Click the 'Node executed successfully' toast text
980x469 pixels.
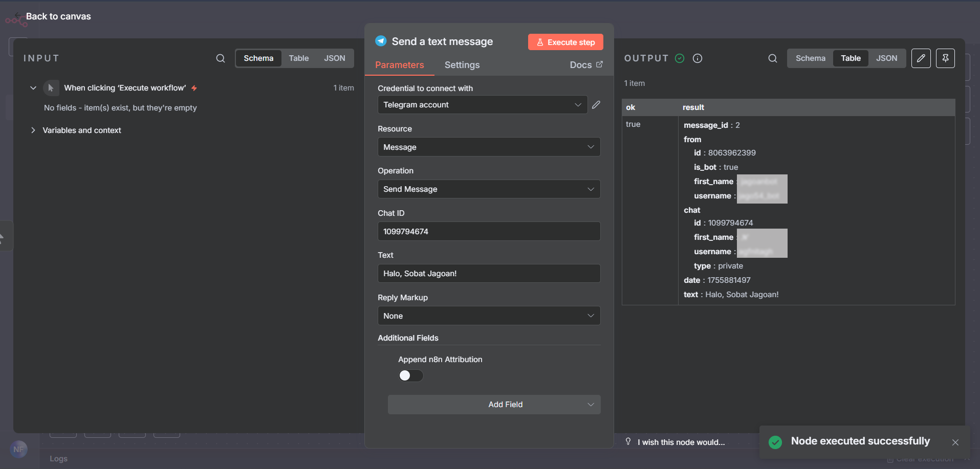pyautogui.click(x=860, y=441)
